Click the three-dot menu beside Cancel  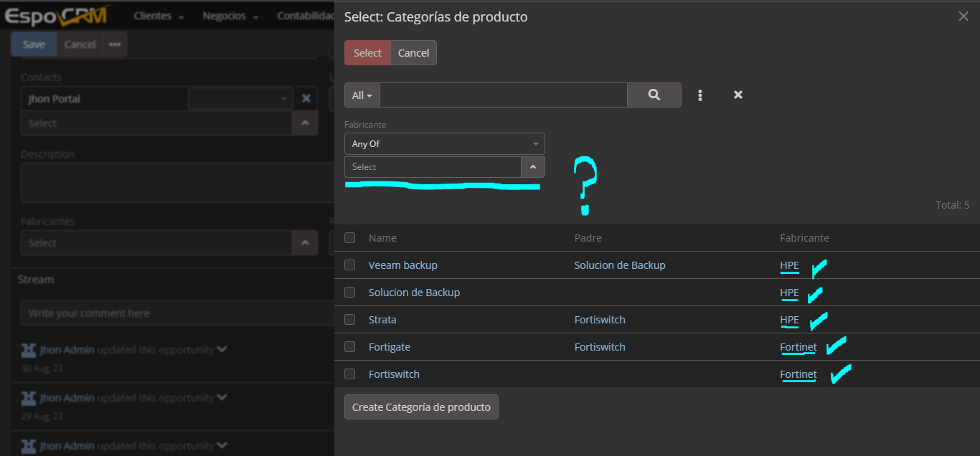click(115, 44)
